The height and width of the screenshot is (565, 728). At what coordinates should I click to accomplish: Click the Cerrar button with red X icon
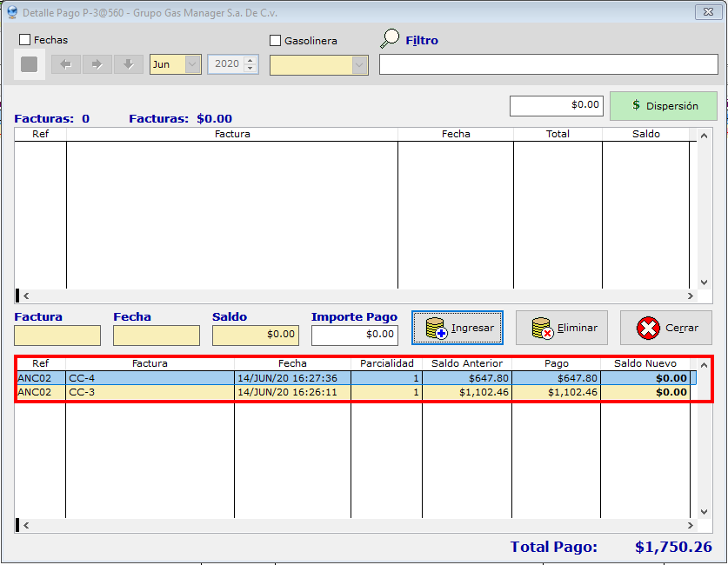(665, 328)
